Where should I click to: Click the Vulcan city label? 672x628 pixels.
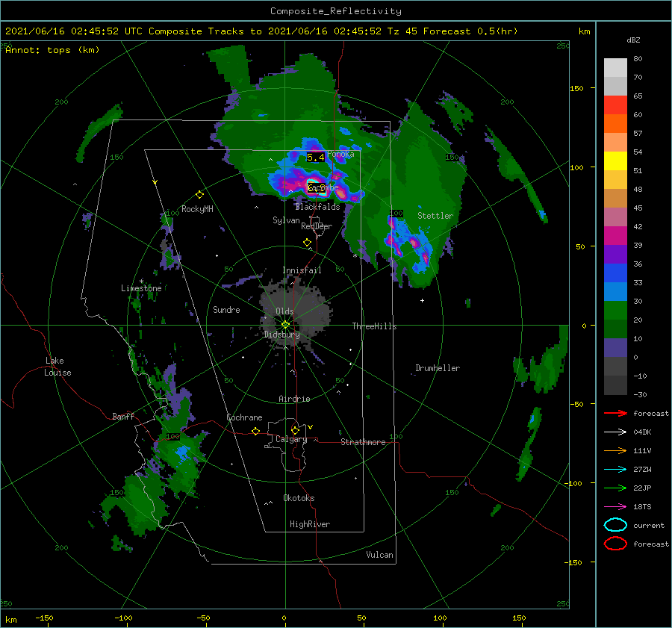coord(380,555)
